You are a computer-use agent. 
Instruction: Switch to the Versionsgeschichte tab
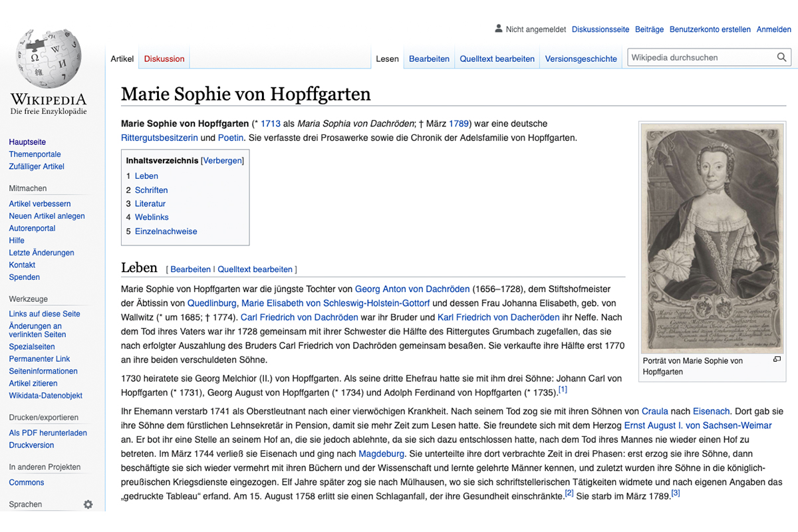tap(581, 59)
